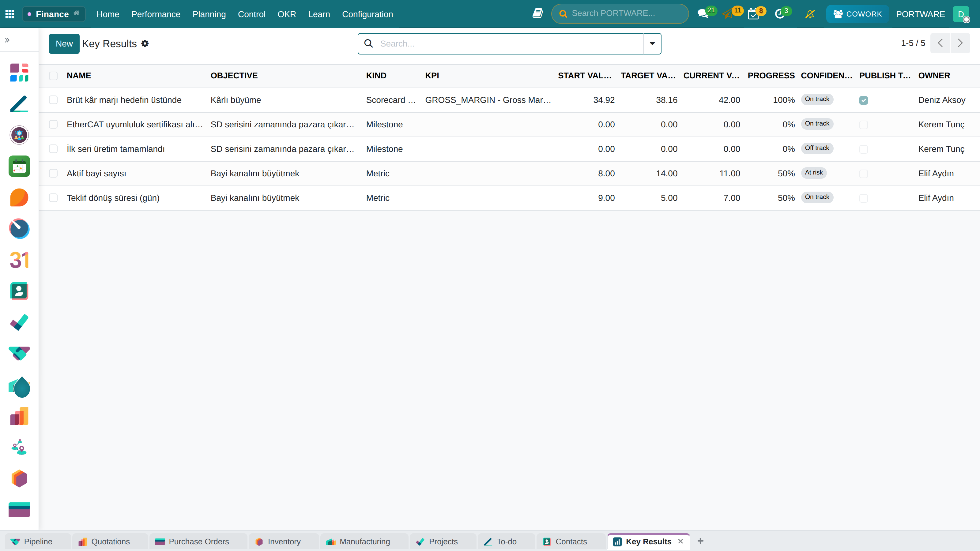This screenshot has width=980, height=551.
Task: Open the bar chart Sales app in sidebar
Action: click(x=19, y=416)
